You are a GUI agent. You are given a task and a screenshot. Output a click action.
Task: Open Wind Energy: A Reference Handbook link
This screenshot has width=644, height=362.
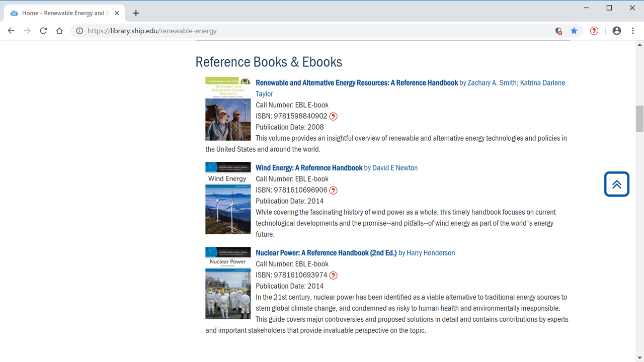(309, 168)
